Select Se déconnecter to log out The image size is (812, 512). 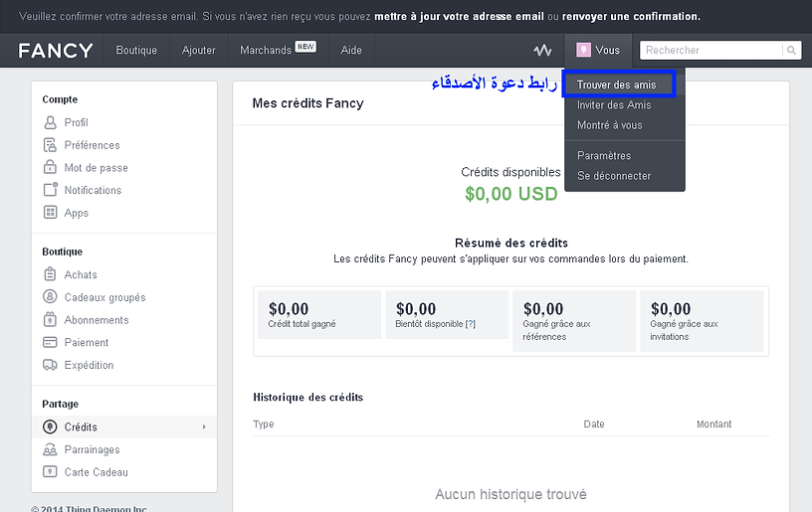point(614,176)
